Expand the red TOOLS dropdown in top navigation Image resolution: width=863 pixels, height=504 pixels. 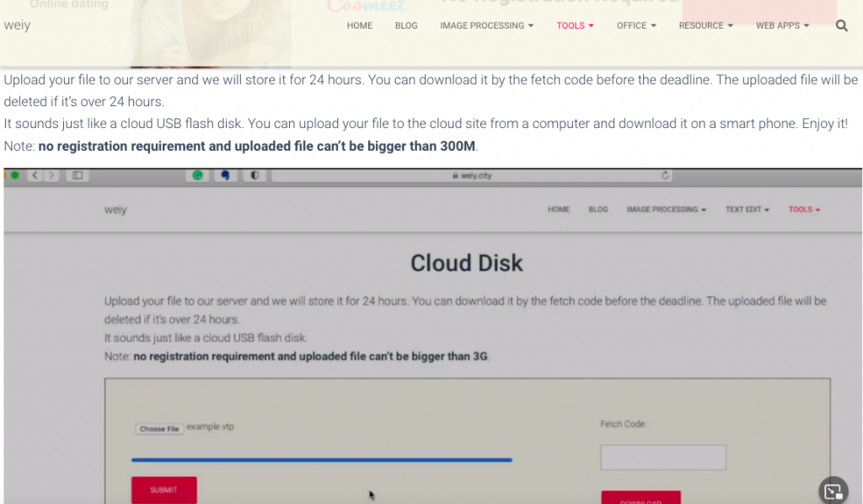(x=575, y=25)
